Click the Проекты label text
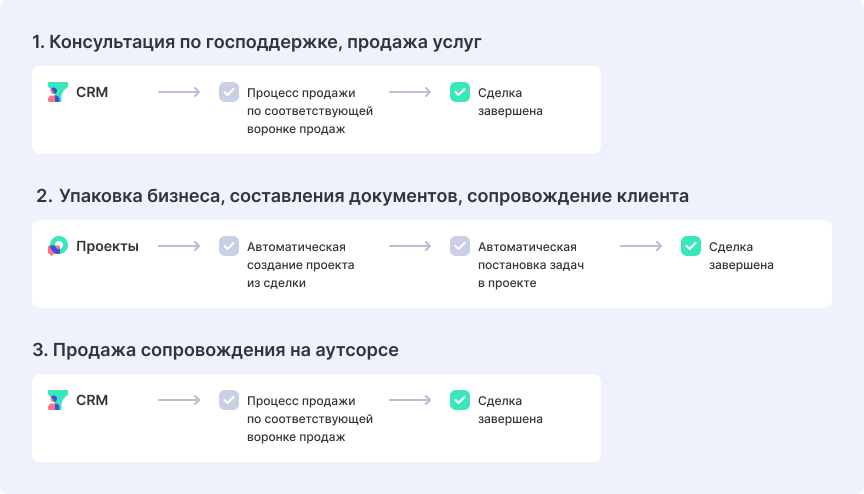This screenshot has height=494, width=864. click(x=107, y=247)
